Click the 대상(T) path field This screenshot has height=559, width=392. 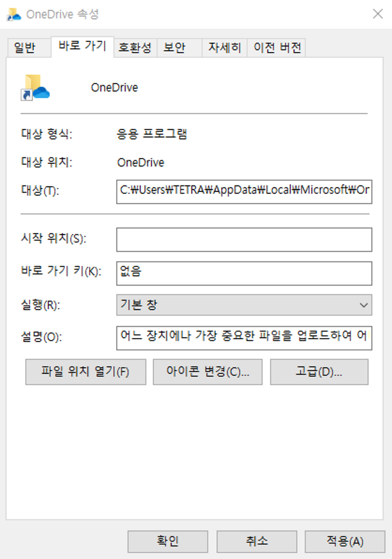pyautogui.click(x=244, y=192)
